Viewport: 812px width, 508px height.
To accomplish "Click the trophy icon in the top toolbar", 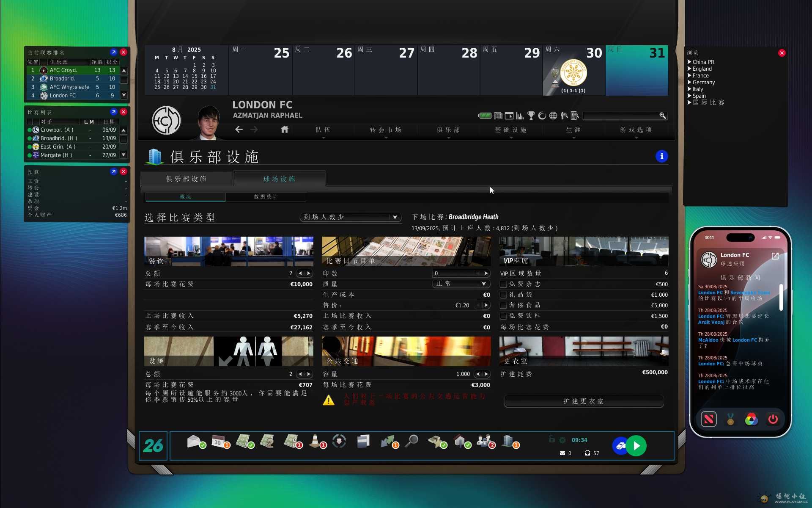I will (x=531, y=116).
